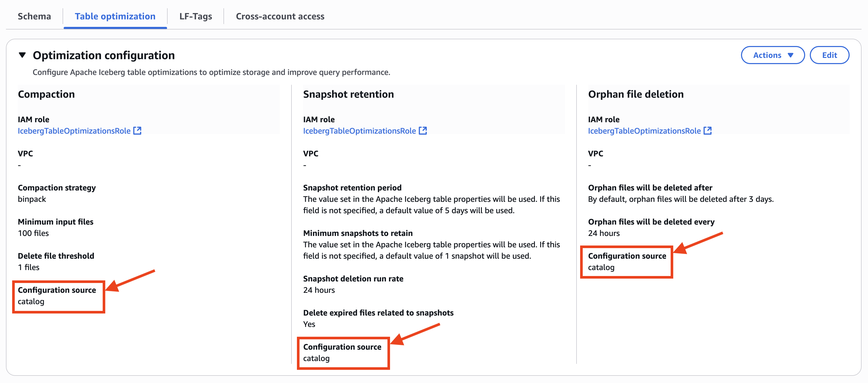Image resolution: width=868 pixels, height=383 pixels.
Task: Open the Cross-account access tab
Action: (x=280, y=16)
